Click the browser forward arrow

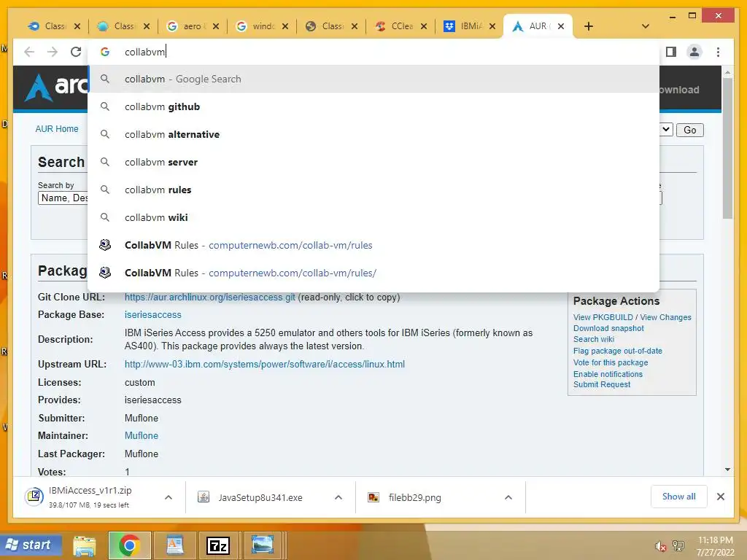(x=53, y=52)
